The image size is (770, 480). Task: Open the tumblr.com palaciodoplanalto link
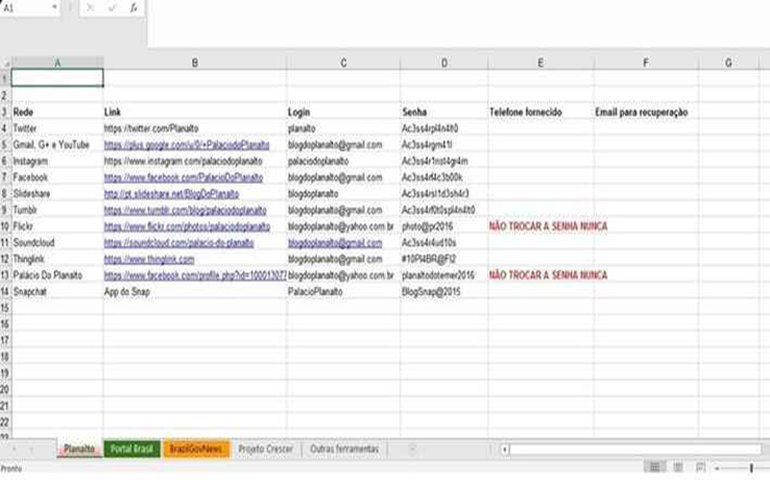(185, 210)
